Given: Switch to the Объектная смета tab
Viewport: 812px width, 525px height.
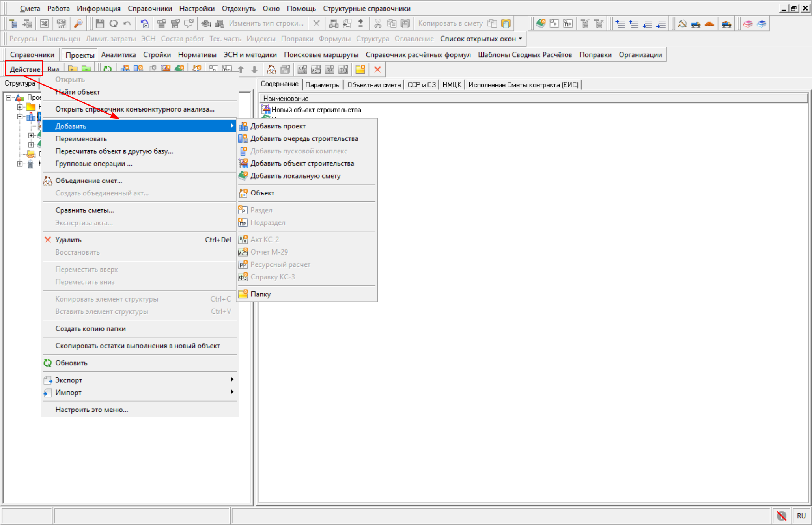Looking at the screenshot, I should (x=374, y=85).
